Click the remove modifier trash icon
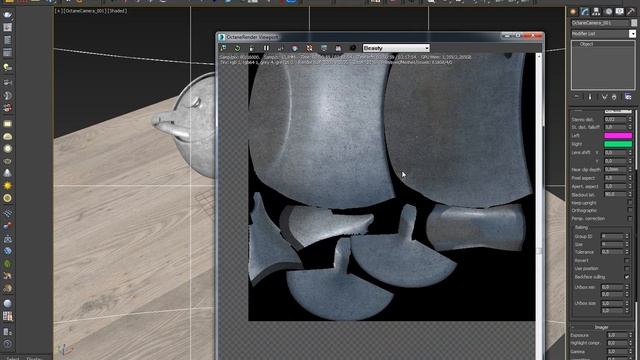The width and height of the screenshot is (640, 360). pyautogui.click(x=614, y=97)
